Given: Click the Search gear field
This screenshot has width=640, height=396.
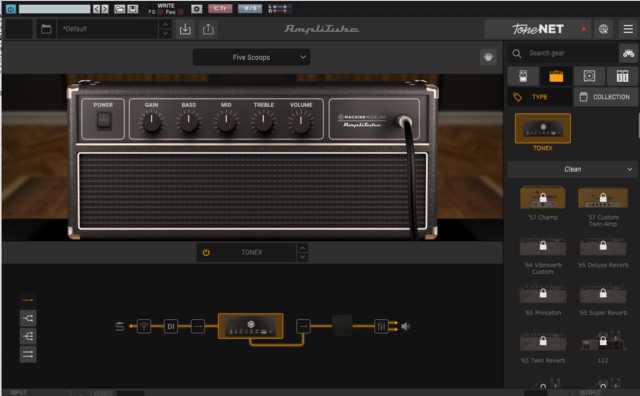Looking at the screenshot, I should [x=562, y=53].
